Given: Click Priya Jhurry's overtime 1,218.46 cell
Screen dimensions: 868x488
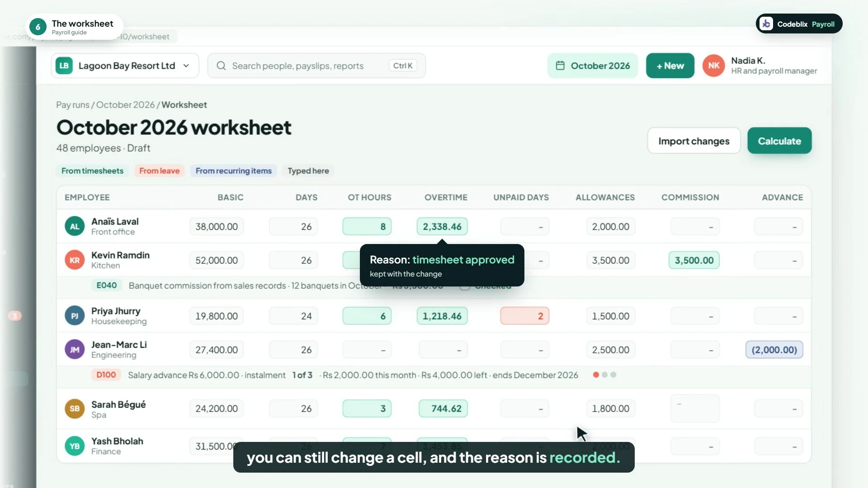Looking at the screenshot, I should pyautogui.click(x=442, y=316).
